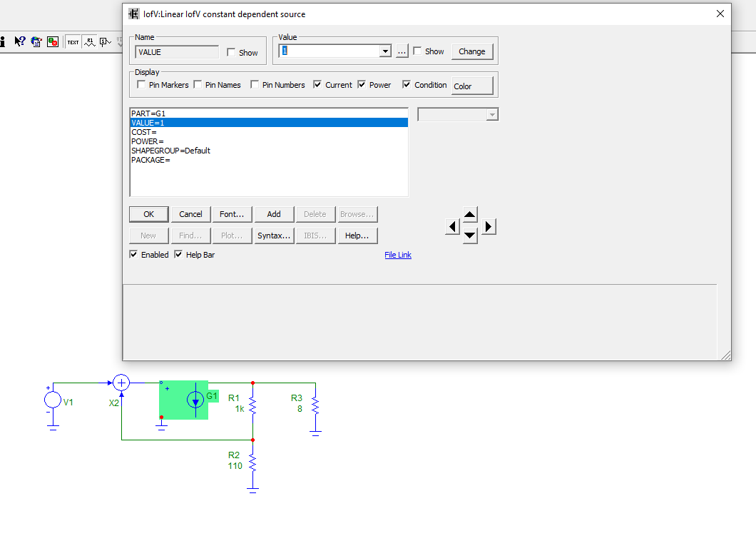Click the Value text input field
The height and width of the screenshot is (536, 756).
click(x=330, y=51)
